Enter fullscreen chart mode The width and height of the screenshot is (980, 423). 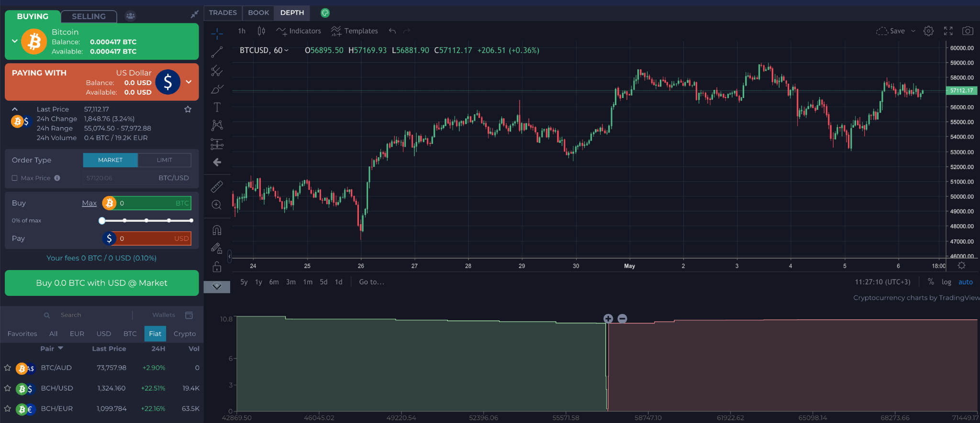pos(948,31)
